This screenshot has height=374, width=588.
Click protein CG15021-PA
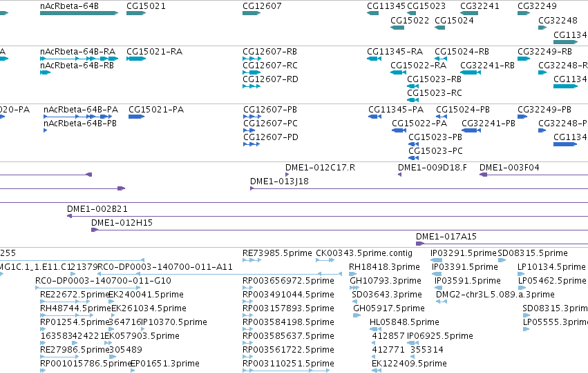click(137, 117)
